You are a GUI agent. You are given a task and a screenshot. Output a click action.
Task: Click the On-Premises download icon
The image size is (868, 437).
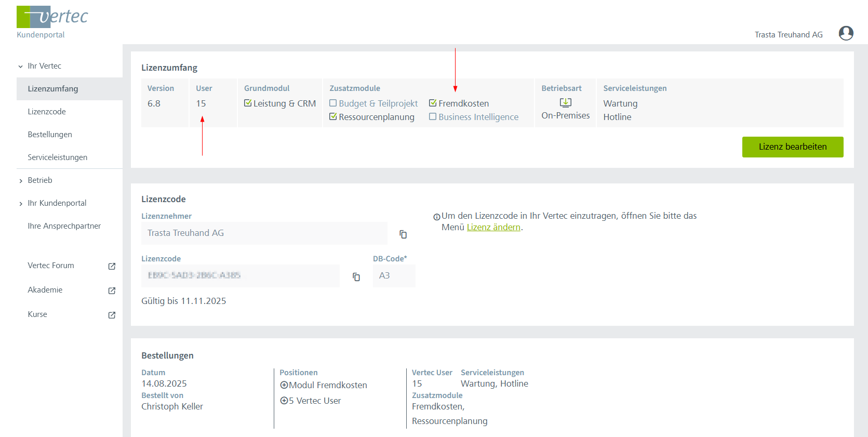coord(566,102)
